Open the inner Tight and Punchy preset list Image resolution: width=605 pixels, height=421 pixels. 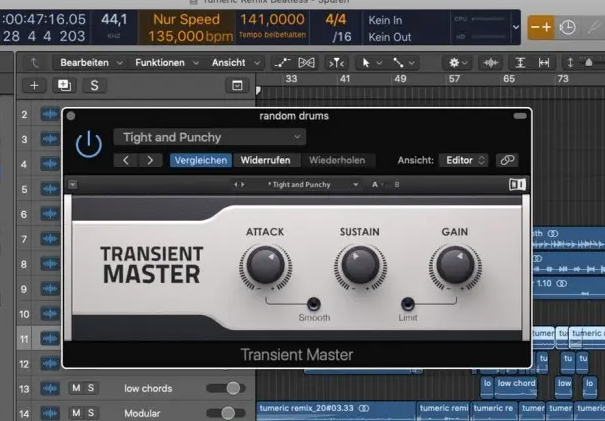coord(313,184)
